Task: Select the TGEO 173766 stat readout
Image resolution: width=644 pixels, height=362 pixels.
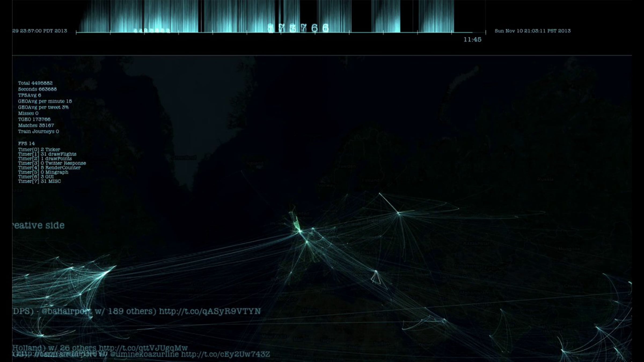Action: [34, 119]
